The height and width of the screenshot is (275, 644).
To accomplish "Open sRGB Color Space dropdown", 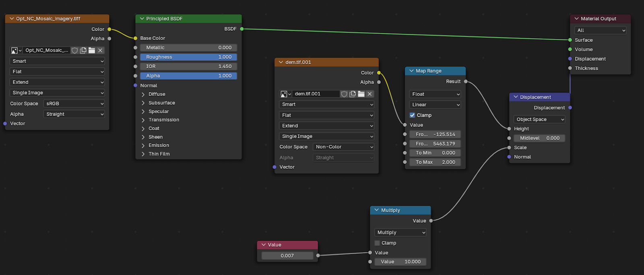I will point(74,103).
